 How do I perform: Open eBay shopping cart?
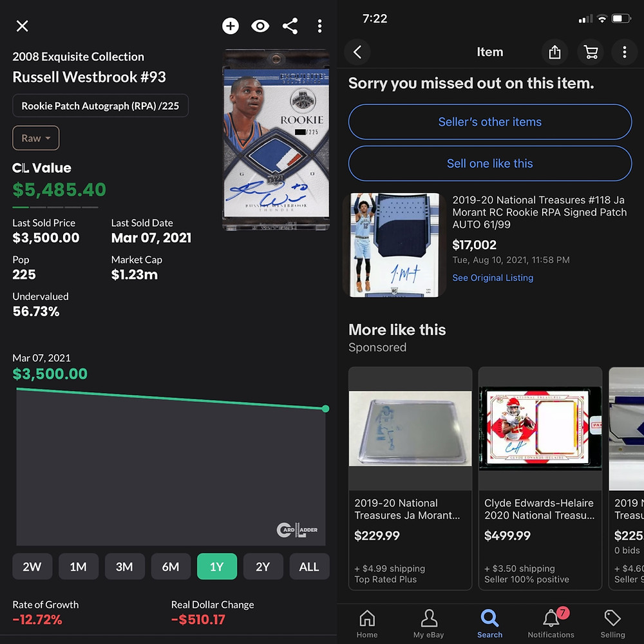pyautogui.click(x=590, y=52)
